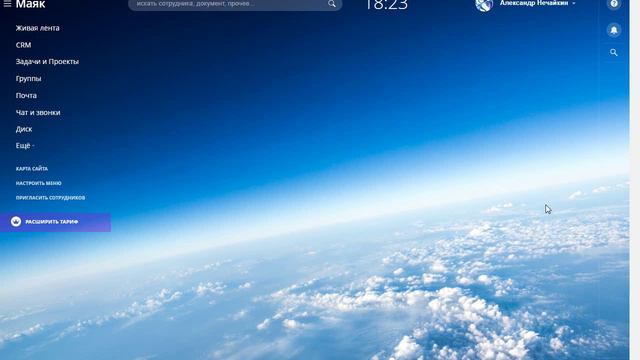640x360 pixels.
Task: Click the Расширить тариф button
Action: pyautogui.click(x=56, y=222)
